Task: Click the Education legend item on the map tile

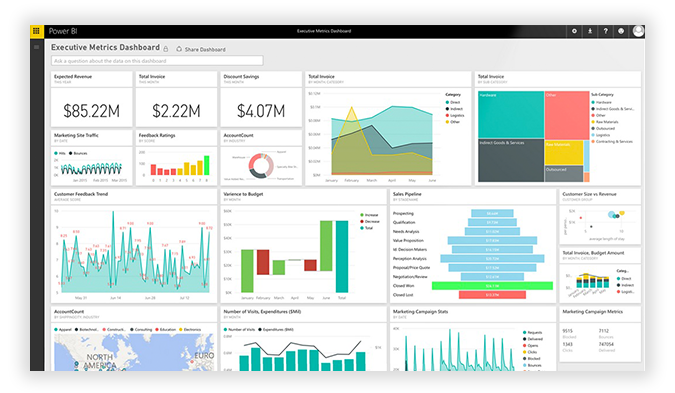Action: [x=166, y=330]
